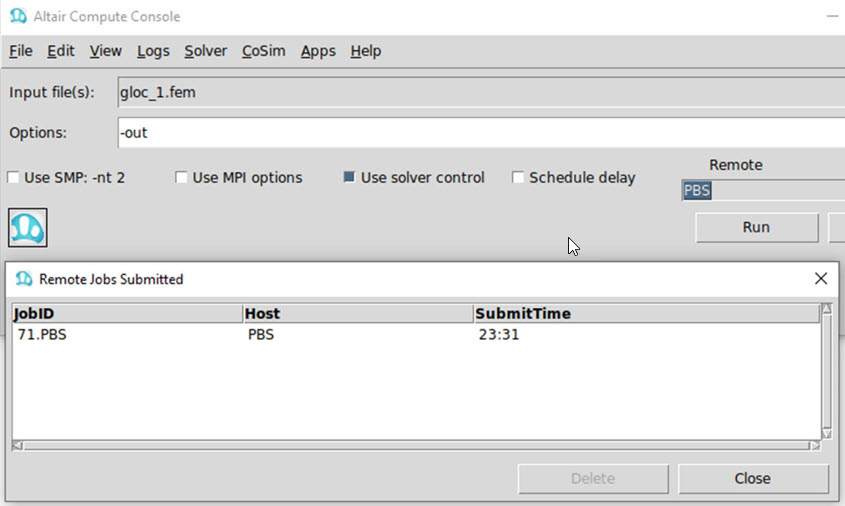
Task: Minimize the Altair Compute Console window
Action: pos(833,16)
